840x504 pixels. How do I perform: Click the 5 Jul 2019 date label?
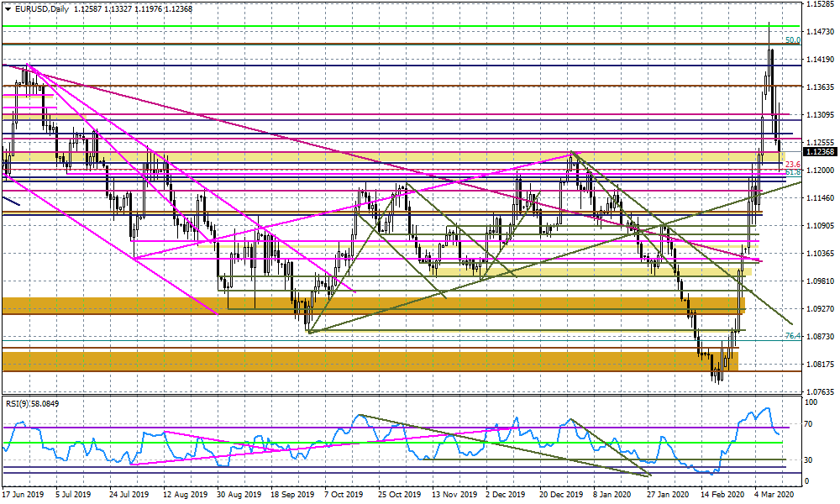(x=73, y=495)
